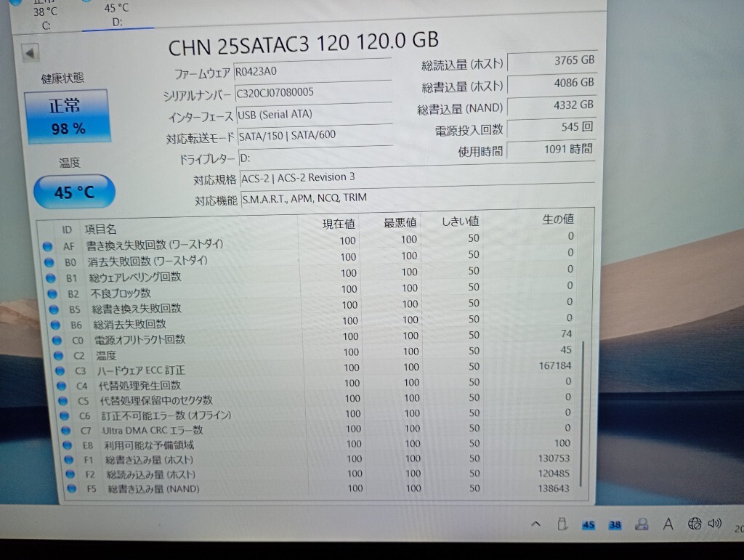Open the volume speaker tray icon

(715, 524)
